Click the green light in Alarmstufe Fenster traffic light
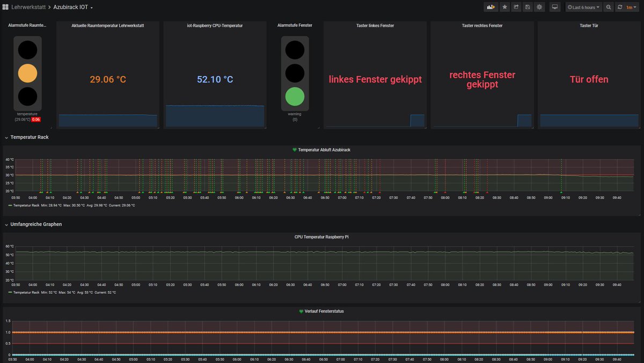644x363 pixels. pyautogui.click(x=295, y=97)
